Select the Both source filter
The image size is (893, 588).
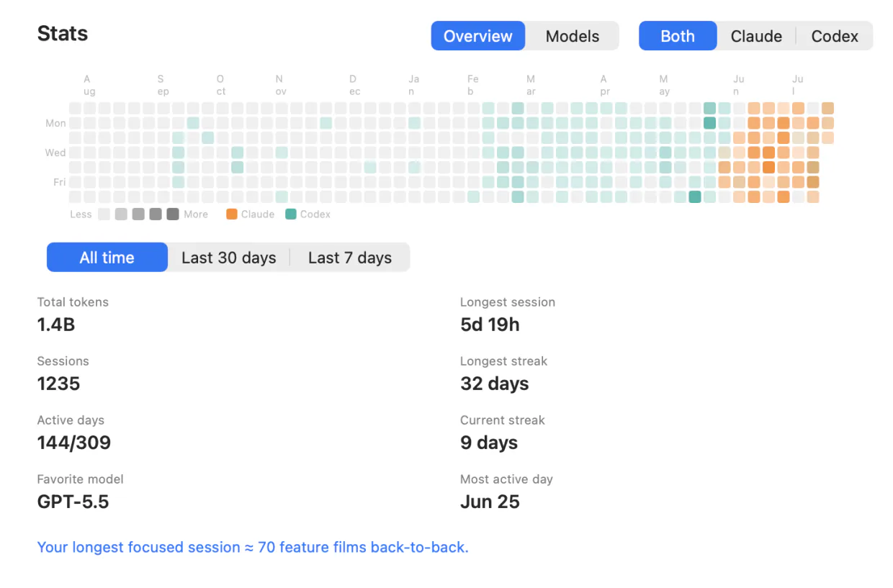click(678, 36)
